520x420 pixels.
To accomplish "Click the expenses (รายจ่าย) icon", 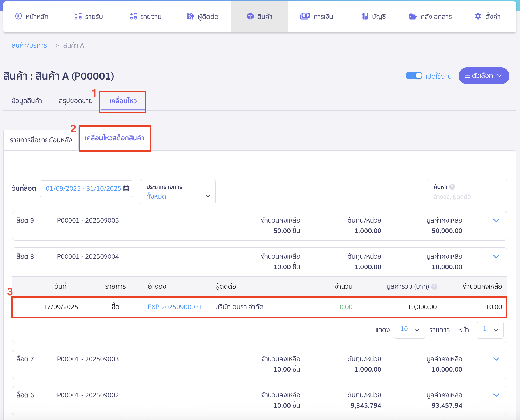I will coord(133,17).
